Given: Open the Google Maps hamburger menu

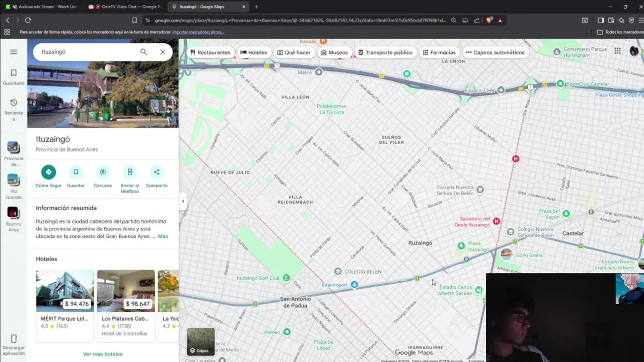Looking at the screenshot, I should (x=14, y=52).
